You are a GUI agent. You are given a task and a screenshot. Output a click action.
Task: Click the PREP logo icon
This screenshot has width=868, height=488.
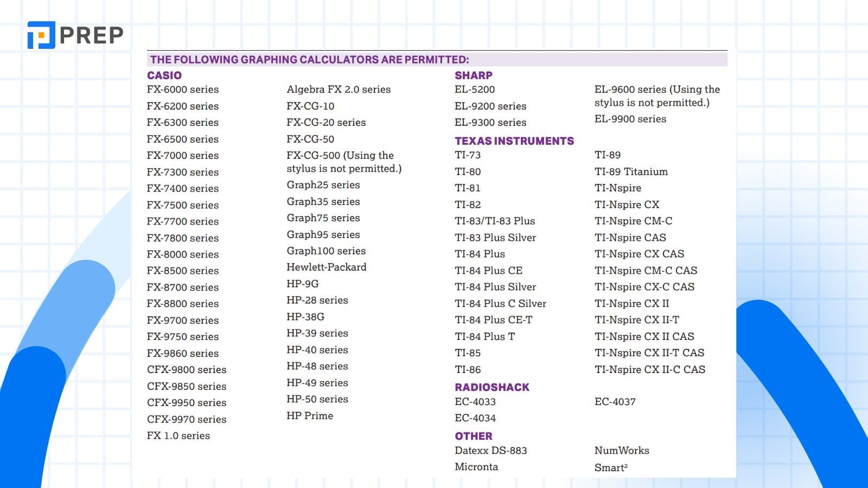click(x=41, y=35)
